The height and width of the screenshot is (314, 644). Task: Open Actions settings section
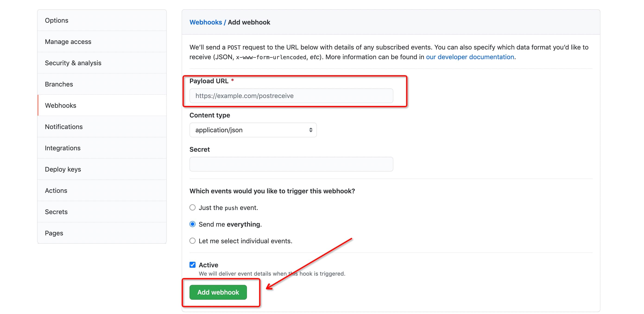[102, 190]
